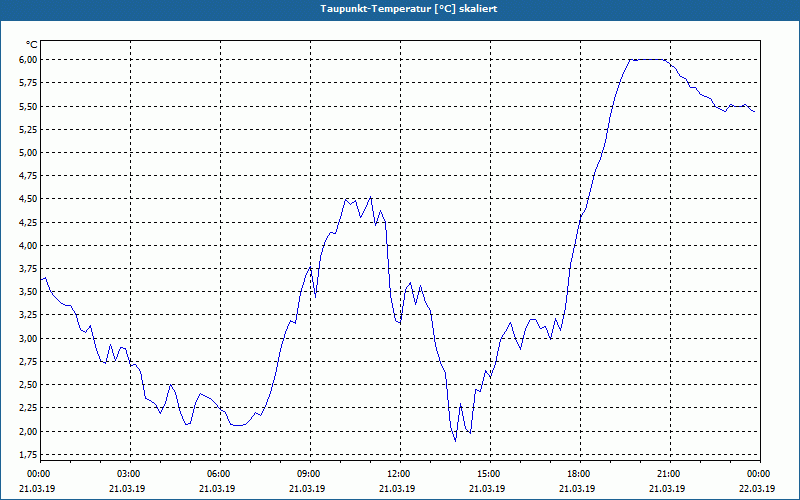
Task: Select the 3,50 y-axis label
Action: click(28, 292)
